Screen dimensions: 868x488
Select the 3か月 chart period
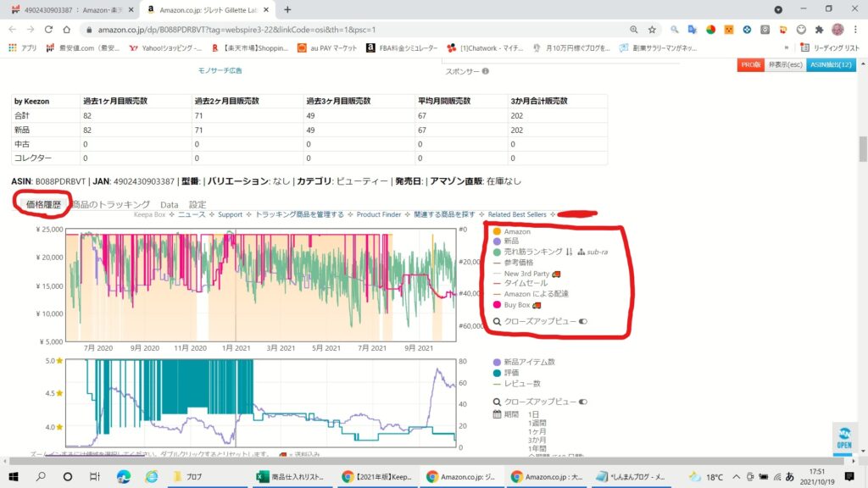pyautogui.click(x=537, y=441)
